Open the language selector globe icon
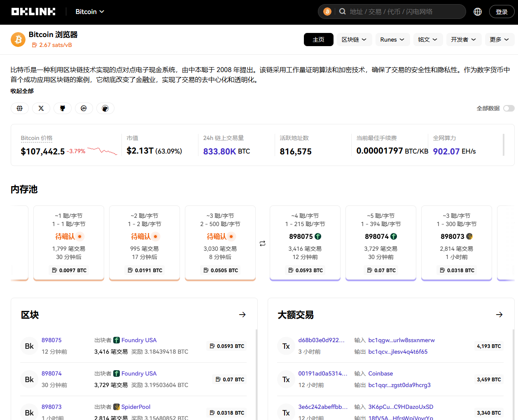This screenshot has height=420, width=518. (x=477, y=11)
